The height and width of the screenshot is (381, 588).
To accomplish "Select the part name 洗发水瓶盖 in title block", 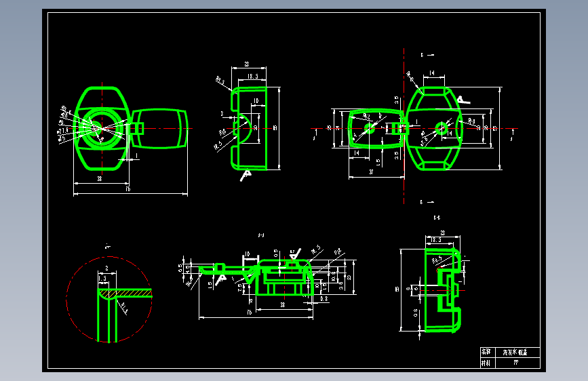I will [515, 352].
